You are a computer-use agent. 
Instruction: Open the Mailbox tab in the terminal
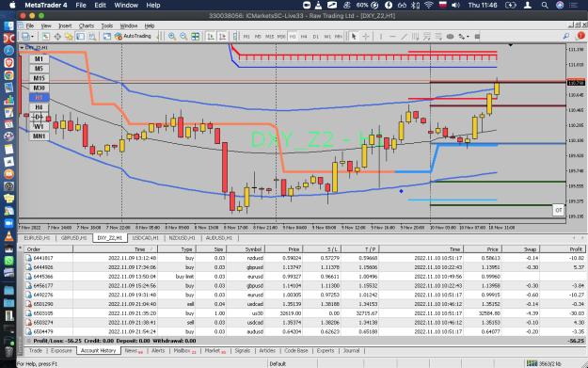[184, 351]
